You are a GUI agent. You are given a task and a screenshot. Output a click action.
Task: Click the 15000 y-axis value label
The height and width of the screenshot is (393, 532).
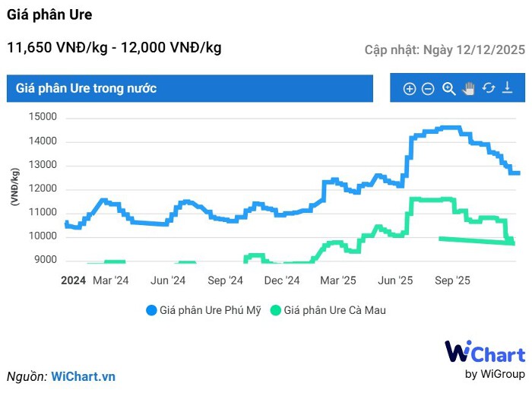coord(43,117)
